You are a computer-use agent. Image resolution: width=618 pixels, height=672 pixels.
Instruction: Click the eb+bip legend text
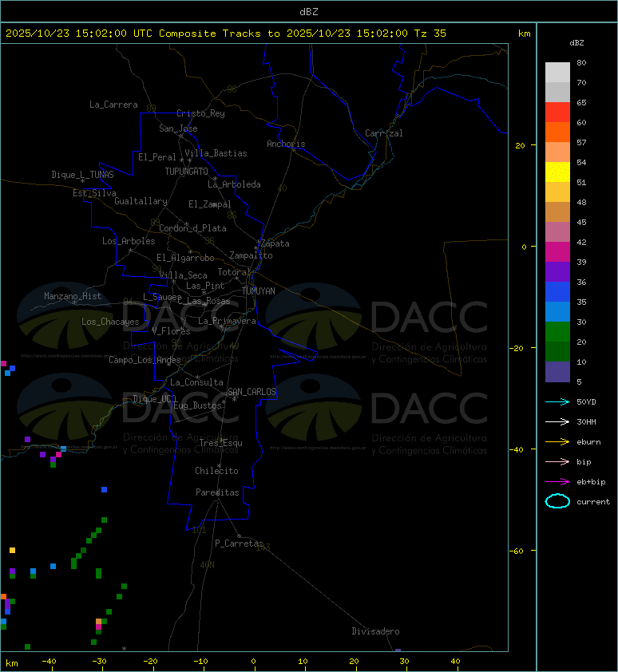click(591, 482)
